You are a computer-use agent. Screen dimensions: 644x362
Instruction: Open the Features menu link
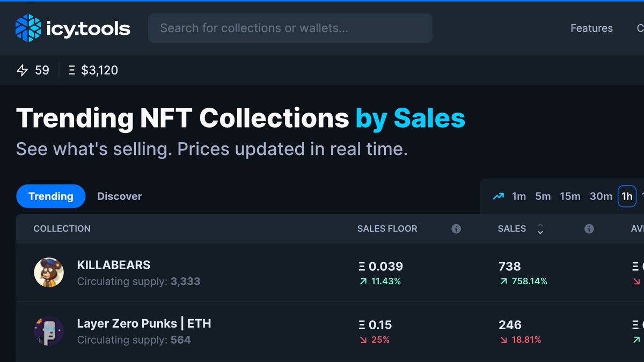pos(591,28)
